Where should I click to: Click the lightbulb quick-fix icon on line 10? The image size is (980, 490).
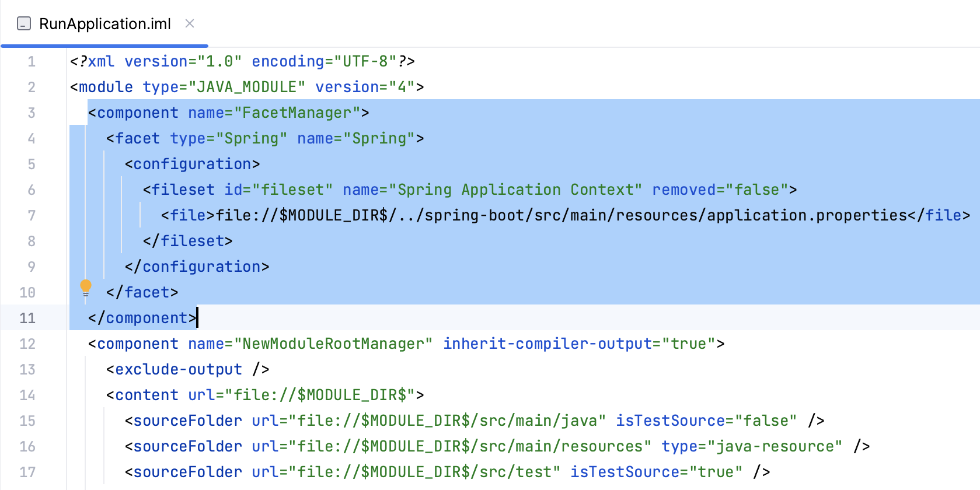(x=86, y=287)
